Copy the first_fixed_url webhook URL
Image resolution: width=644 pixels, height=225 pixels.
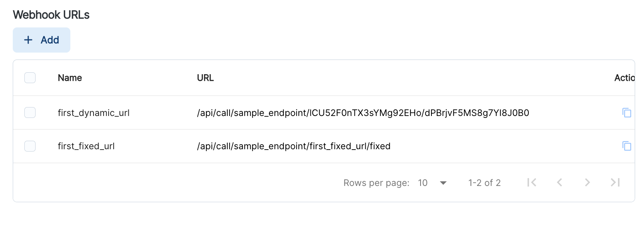tap(627, 146)
